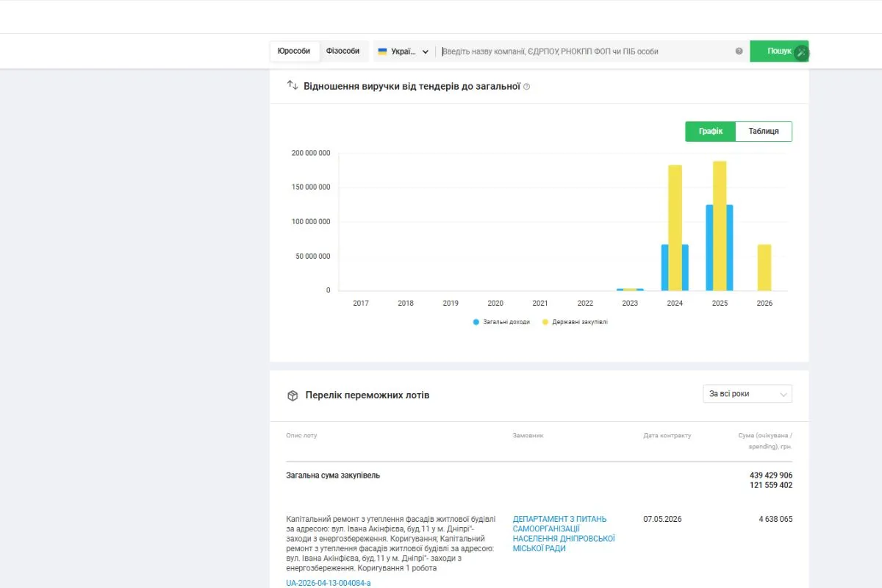Screen dimensions: 882x588
Task: Select the Графік view button
Action: 711,132
